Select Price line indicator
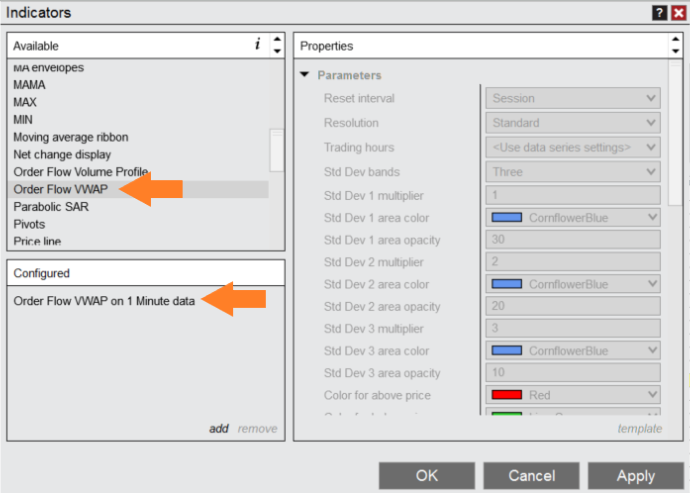The image size is (690, 493). [138, 241]
